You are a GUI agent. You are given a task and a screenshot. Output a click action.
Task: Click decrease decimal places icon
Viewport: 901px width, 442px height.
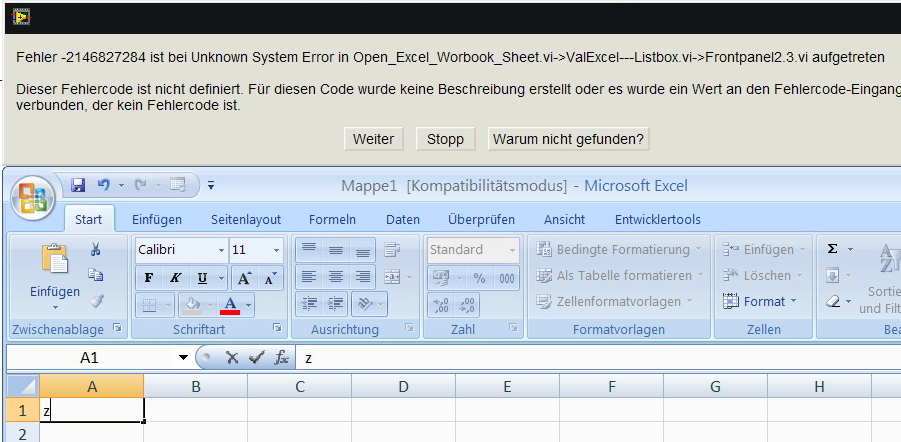tap(467, 305)
